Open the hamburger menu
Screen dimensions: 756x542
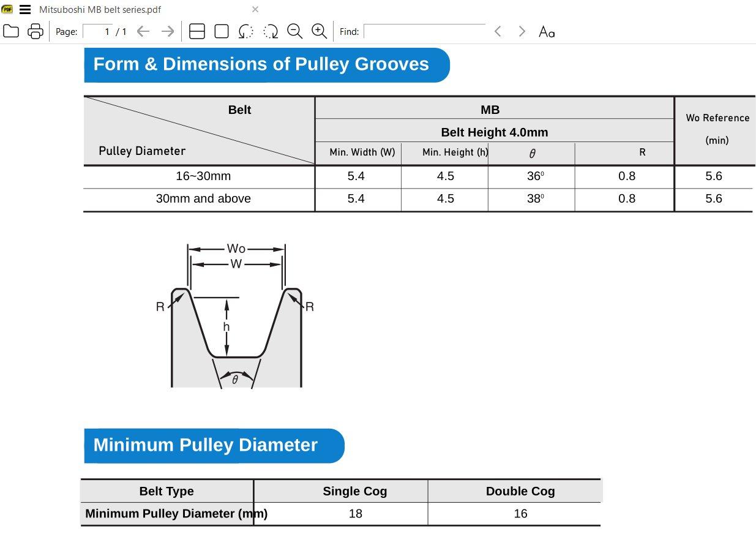(25, 9)
